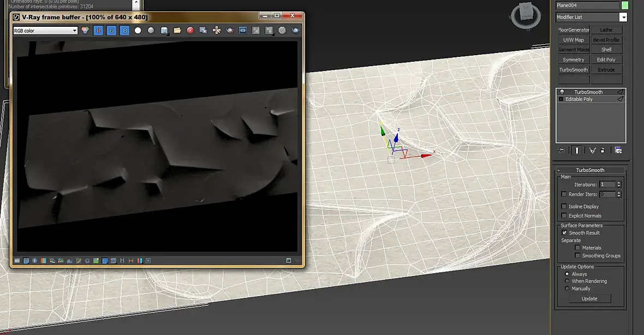
Task: Click the white alpha channel circle icon
Action: pyautogui.click(x=138, y=31)
